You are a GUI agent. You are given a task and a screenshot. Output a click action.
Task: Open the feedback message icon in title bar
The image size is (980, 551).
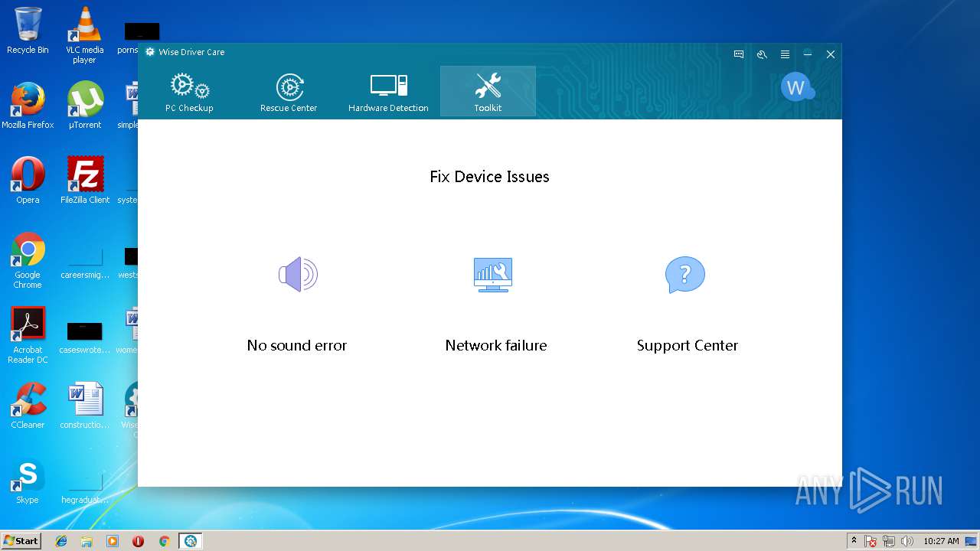739,54
